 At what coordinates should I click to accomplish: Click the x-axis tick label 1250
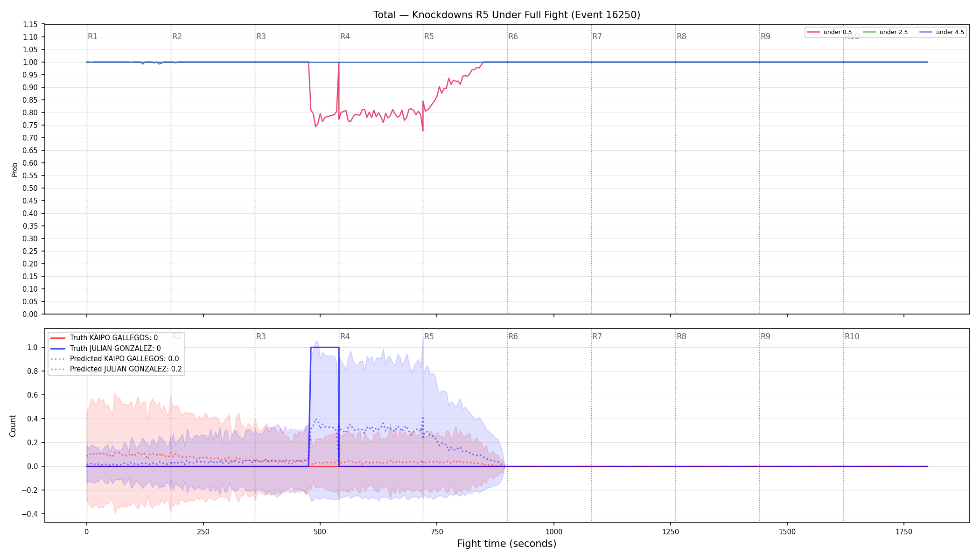pyautogui.click(x=671, y=532)
